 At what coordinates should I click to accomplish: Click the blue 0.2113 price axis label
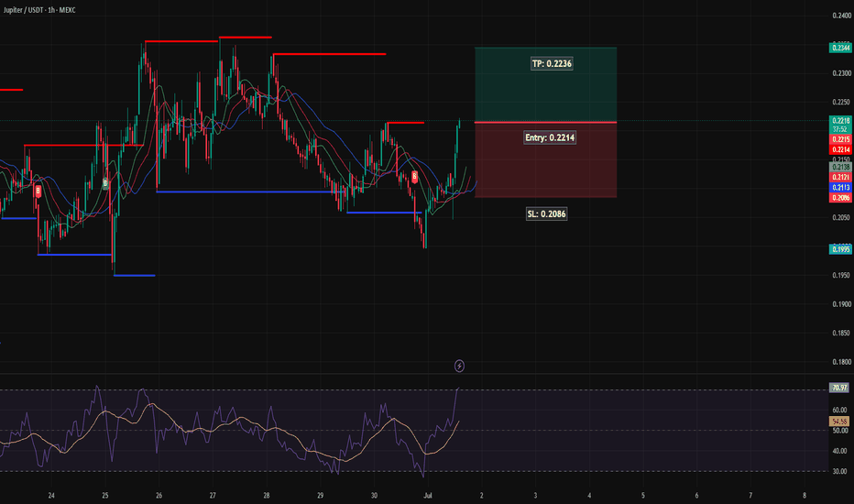click(x=840, y=188)
